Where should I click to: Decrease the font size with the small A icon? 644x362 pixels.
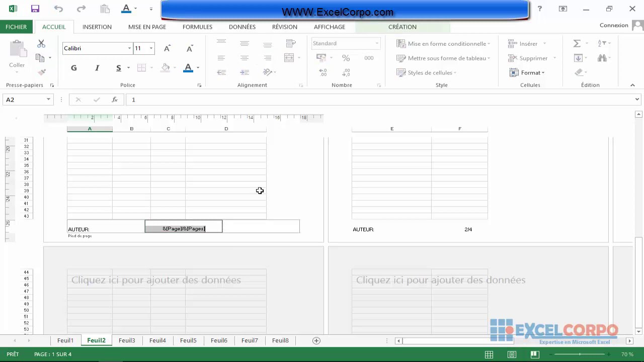click(x=190, y=48)
